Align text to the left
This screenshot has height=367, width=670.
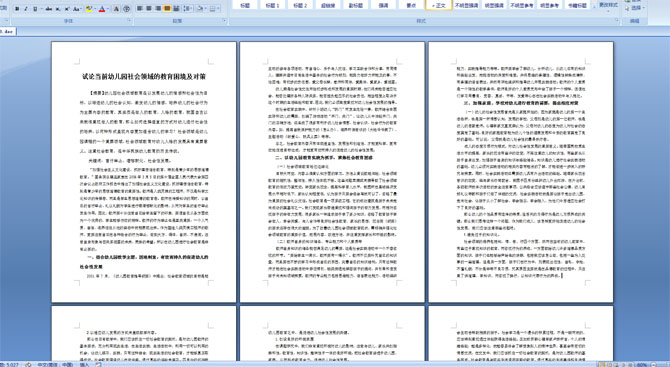tap(140, 8)
